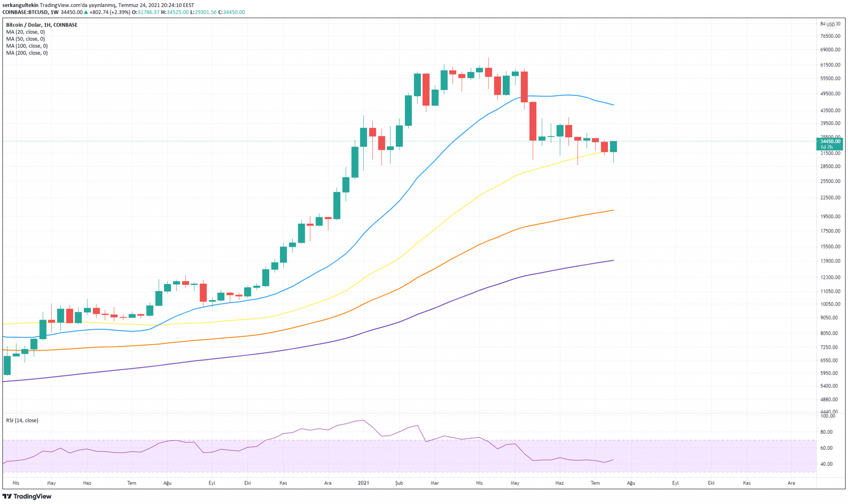Select the MA (20, close, 0) legend
The width and height of the screenshot is (848, 504).
(x=25, y=32)
